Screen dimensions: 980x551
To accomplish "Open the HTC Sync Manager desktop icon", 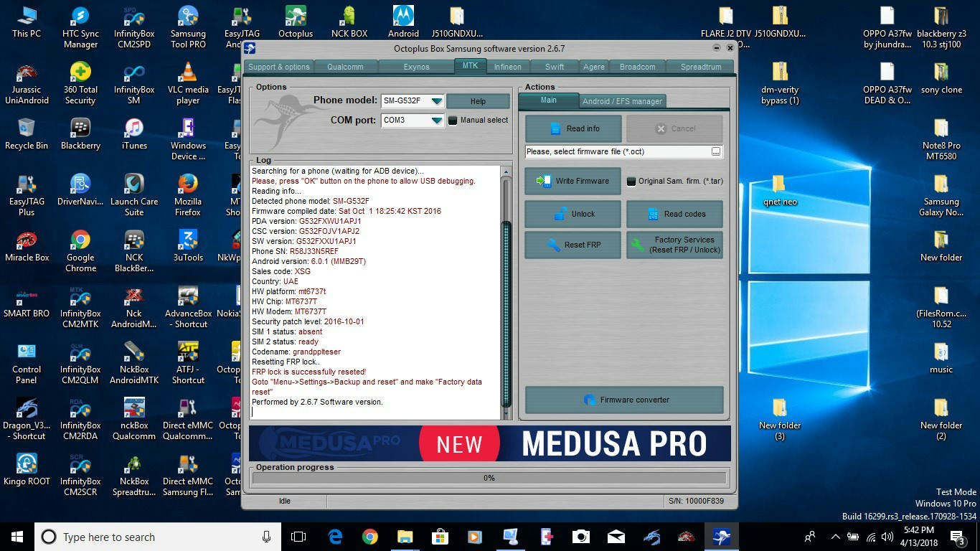I will coord(80,28).
